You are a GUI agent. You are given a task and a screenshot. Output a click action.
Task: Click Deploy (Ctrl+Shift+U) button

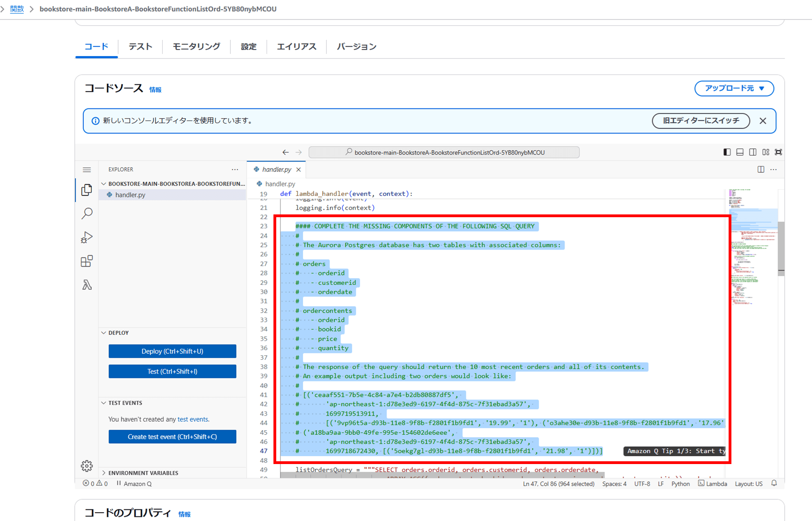(172, 351)
